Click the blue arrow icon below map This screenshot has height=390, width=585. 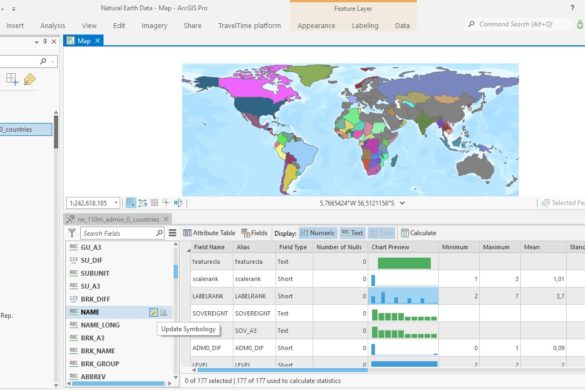(178, 203)
